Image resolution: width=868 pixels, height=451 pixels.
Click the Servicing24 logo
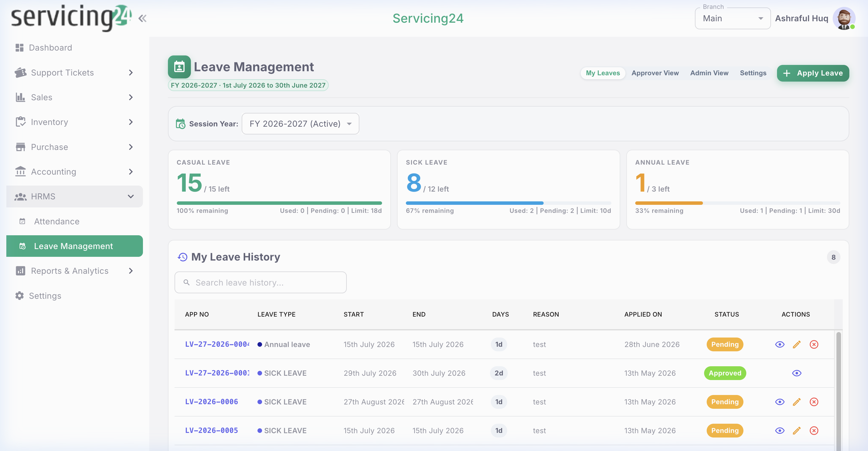(x=71, y=18)
